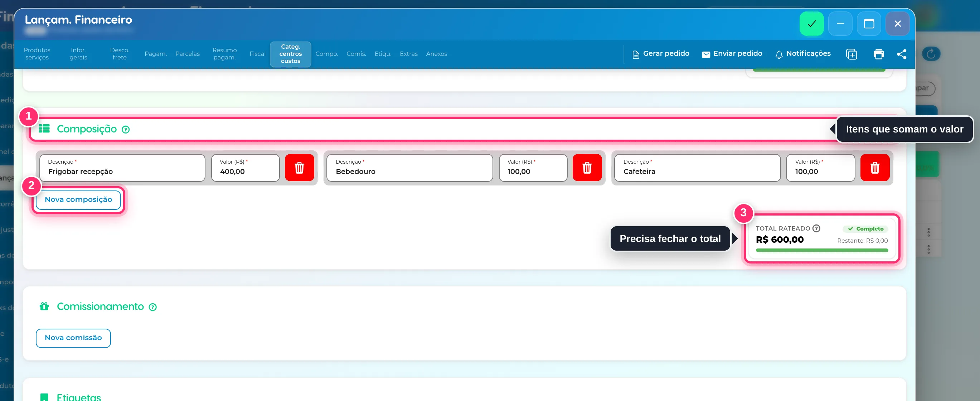Delete the Frigobar recepção composition item
980x401 pixels.
tap(299, 168)
